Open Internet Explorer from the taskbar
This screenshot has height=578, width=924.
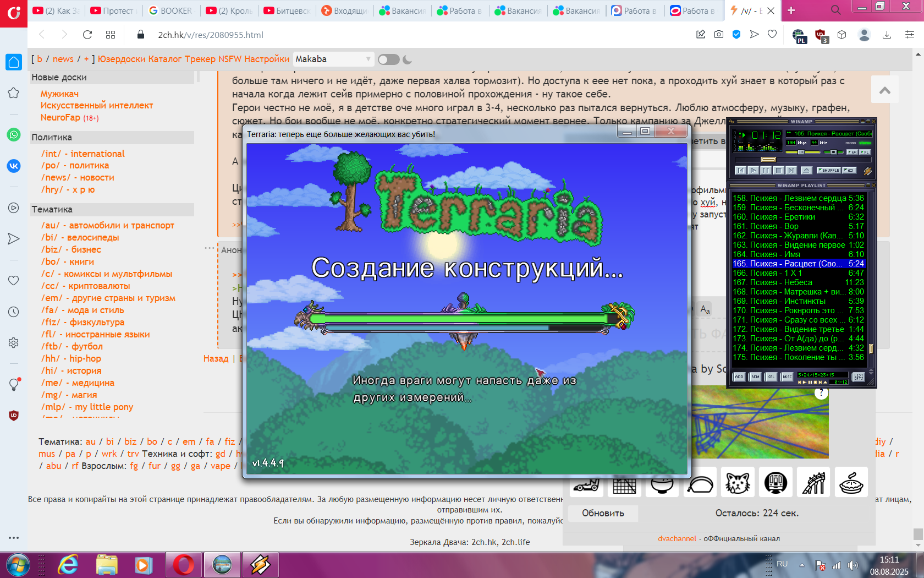pyautogui.click(x=68, y=565)
